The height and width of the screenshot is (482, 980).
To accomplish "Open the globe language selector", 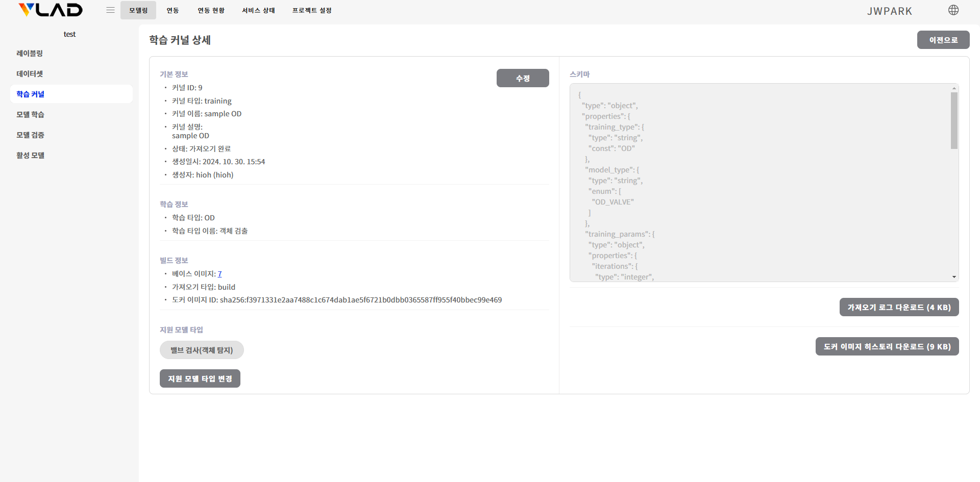I will tap(953, 10).
